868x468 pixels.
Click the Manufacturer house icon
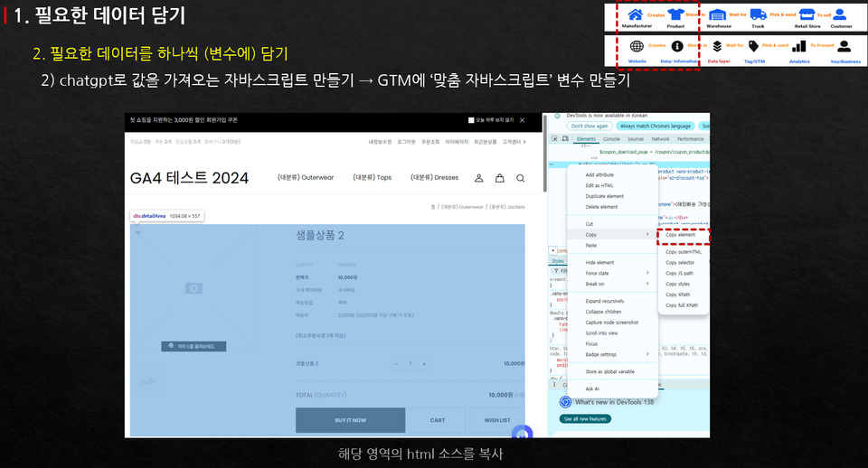[x=636, y=14]
